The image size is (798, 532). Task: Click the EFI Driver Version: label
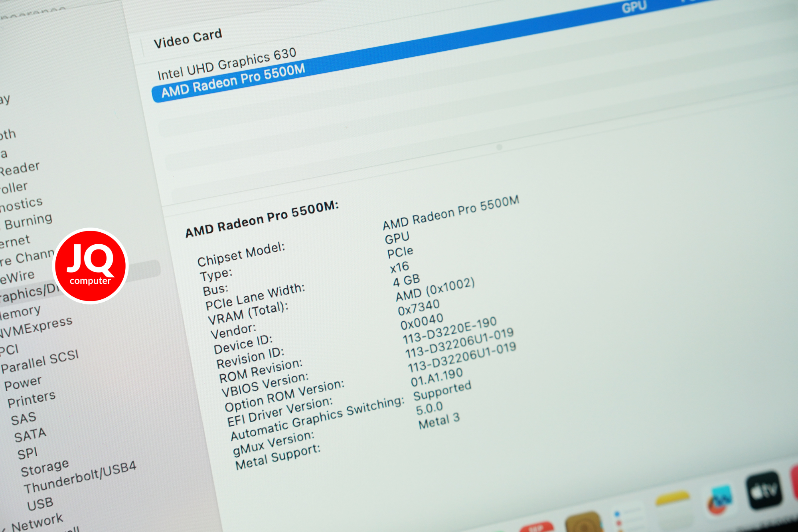click(x=280, y=412)
